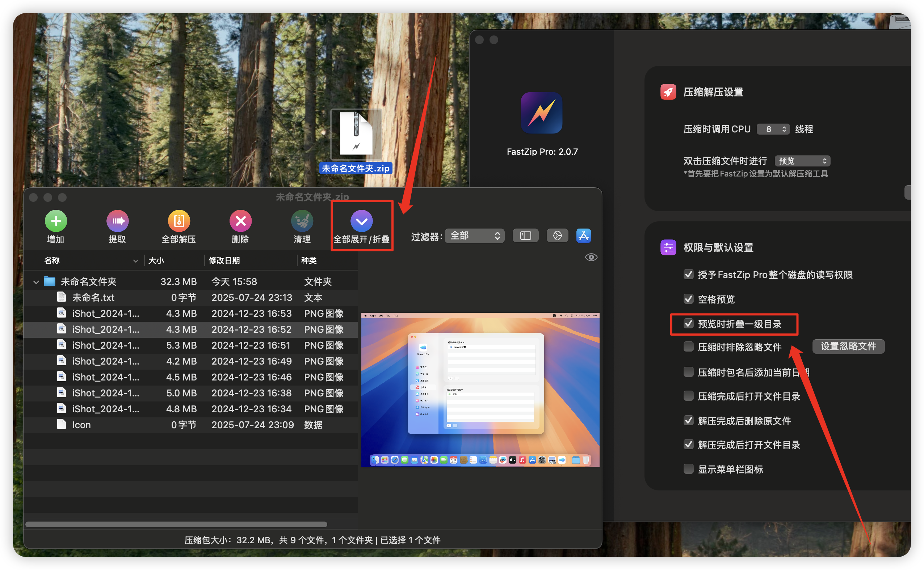Click the App Store icon in toolbar
This screenshot has width=924, height=570.
point(583,235)
